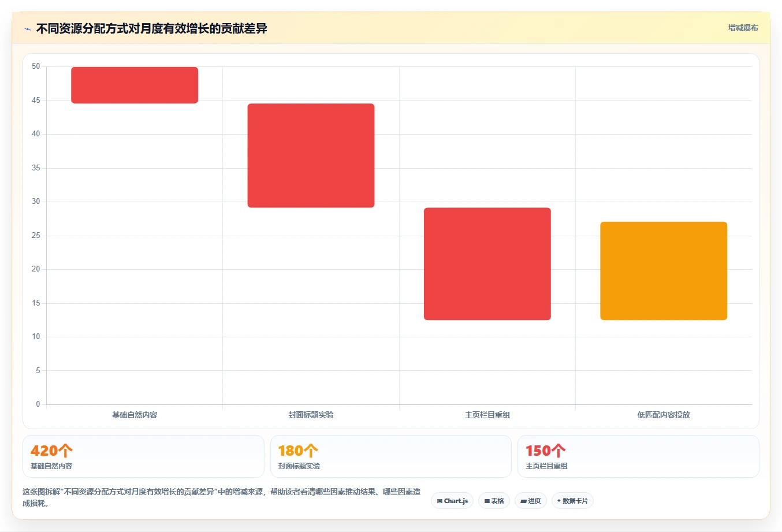Click y-axis value 35

click(x=36, y=168)
